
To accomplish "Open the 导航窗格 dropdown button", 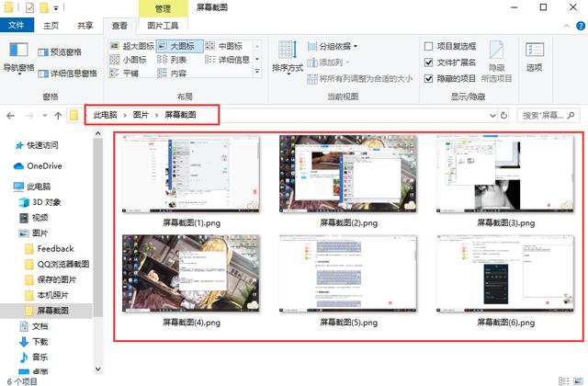I will (x=18, y=58).
